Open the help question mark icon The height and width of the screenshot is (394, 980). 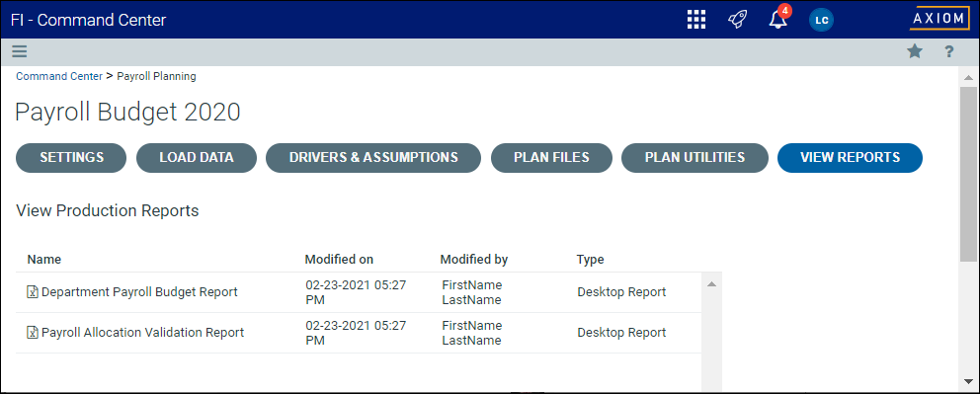tap(948, 51)
